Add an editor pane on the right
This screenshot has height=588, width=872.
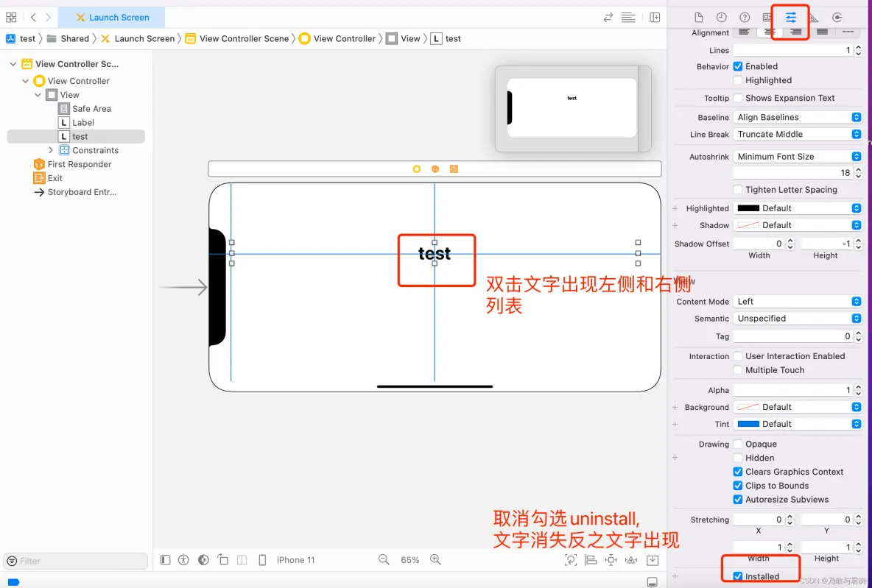tap(655, 17)
